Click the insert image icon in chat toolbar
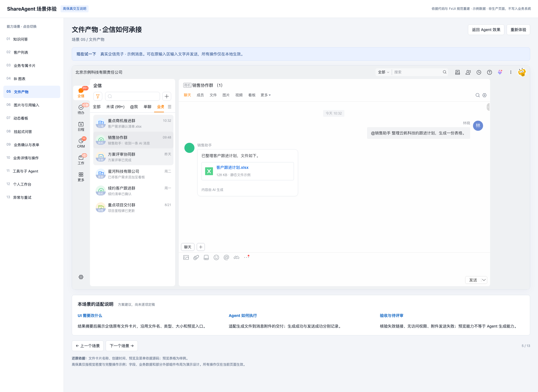 click(x=186, y=257)
